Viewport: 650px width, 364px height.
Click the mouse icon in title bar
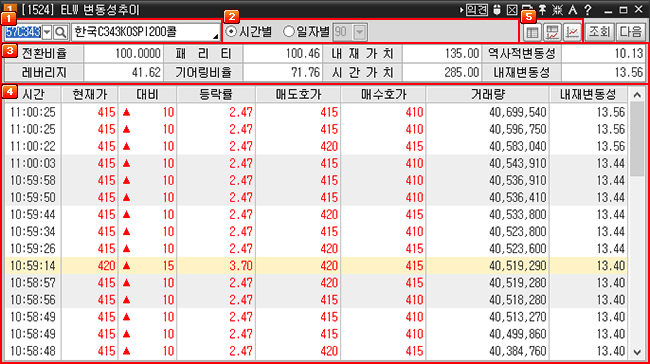pos(497,10)
